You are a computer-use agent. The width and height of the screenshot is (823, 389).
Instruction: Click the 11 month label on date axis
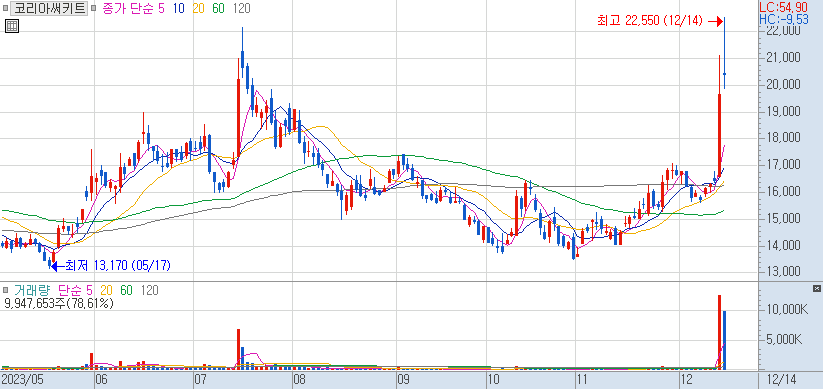582,379
